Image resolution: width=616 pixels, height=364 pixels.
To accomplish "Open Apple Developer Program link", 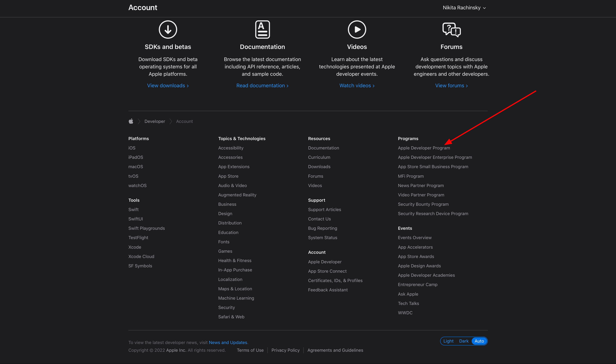I will click(424, 148).
